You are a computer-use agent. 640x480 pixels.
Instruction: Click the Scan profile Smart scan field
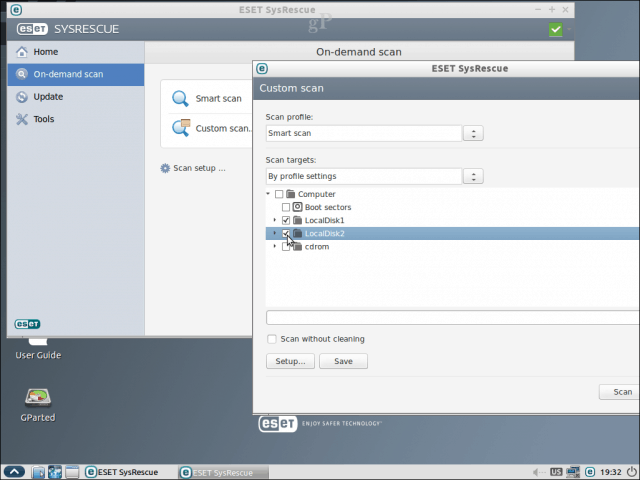(364, 133)
